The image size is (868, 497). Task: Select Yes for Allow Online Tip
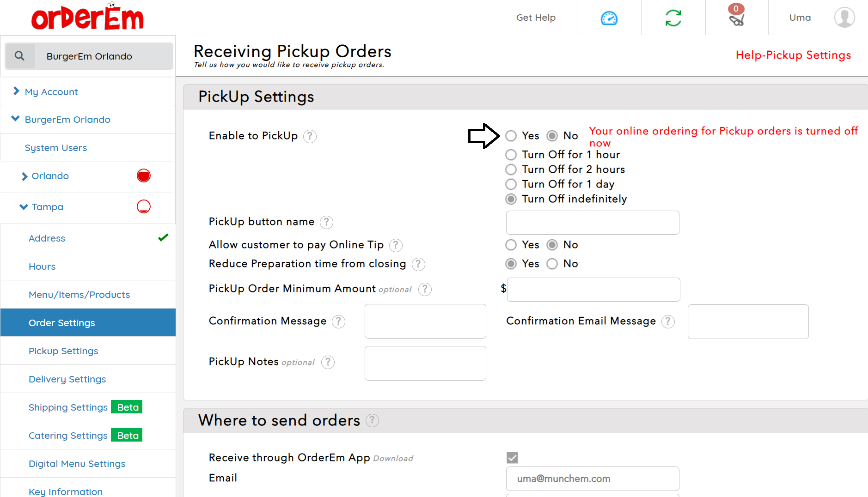click(x=511, y=245)
